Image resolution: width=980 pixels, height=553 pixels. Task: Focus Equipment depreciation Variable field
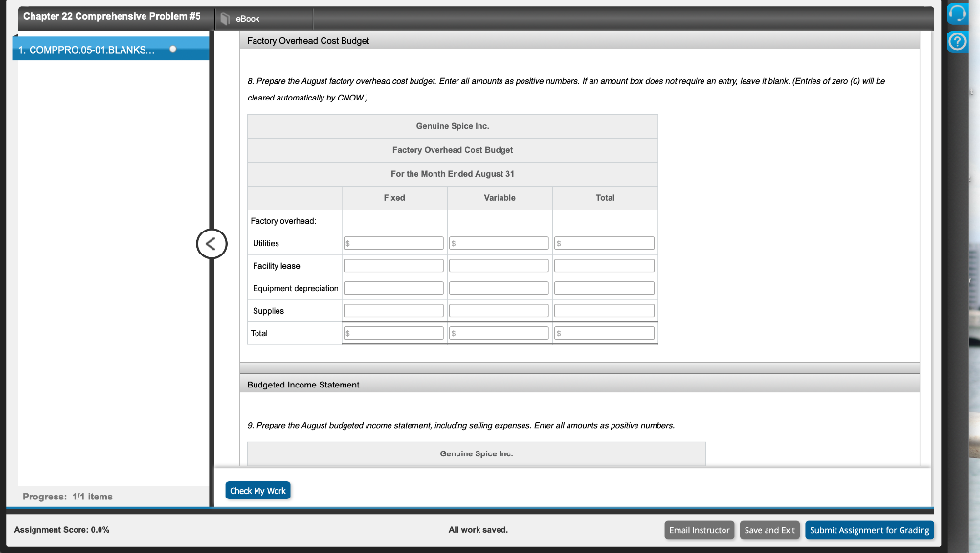click(499, 288)
